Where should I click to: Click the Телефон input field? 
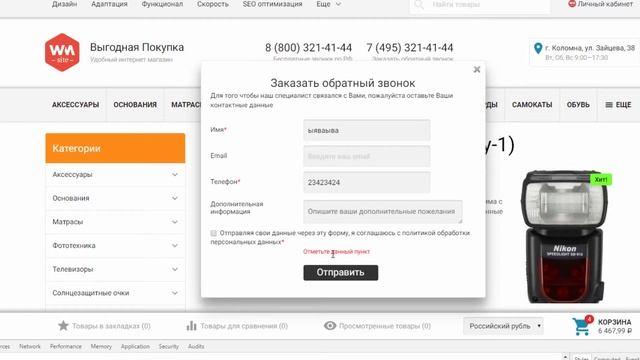367,182
